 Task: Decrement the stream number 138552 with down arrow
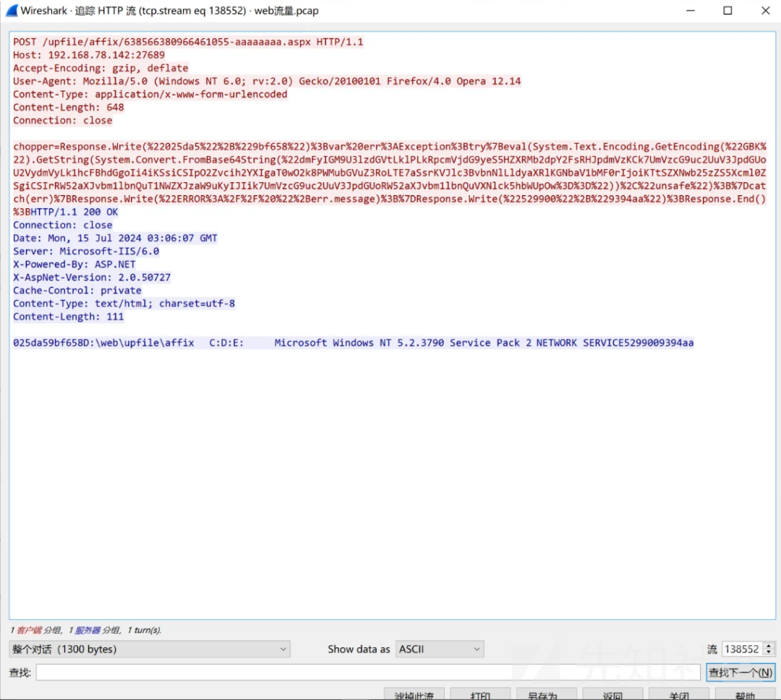(x=769, y=653)
